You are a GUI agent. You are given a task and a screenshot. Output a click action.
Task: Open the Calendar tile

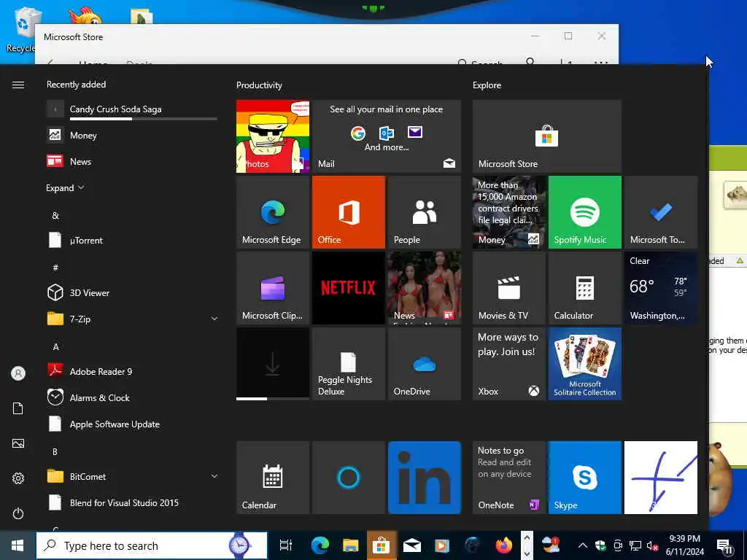[x=273, y=477]
